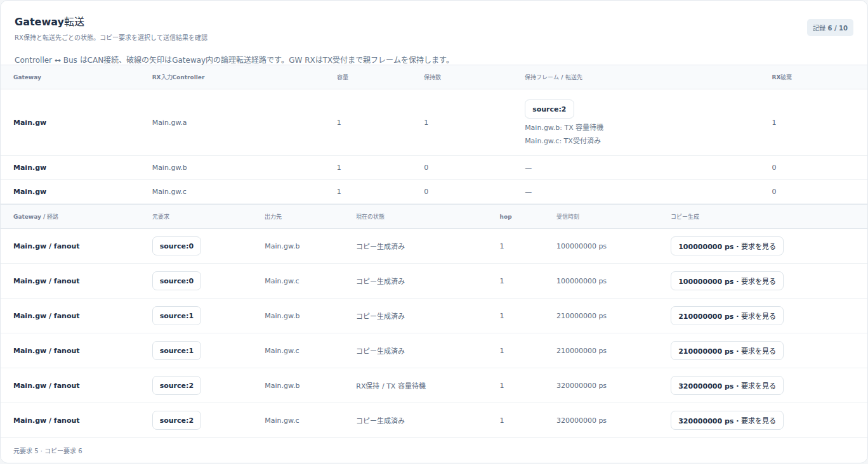Image resolution: width=868 pixels, height=464 pixels.
Task: Click the "Main.gw.c: TX受付済み" status line
Action: [563, 141]
